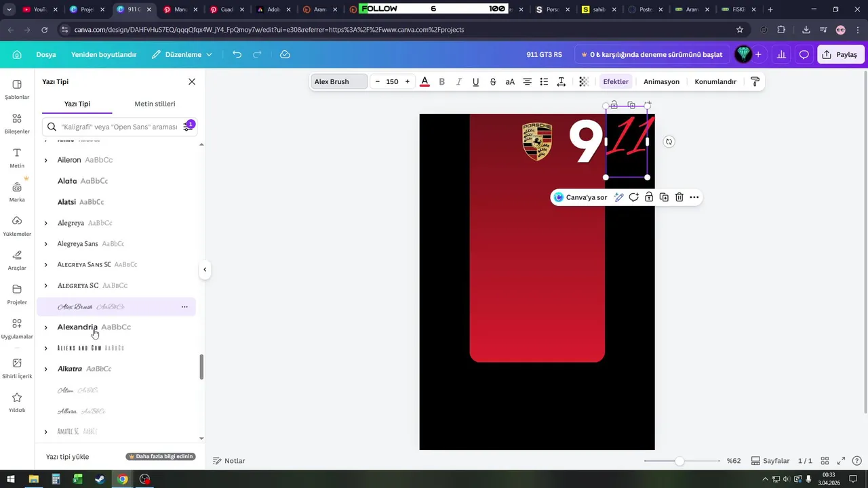This screenshot has height=488, width=868.
Task: Open the Konumlandır panel
Action: click(x=715, y=81)
